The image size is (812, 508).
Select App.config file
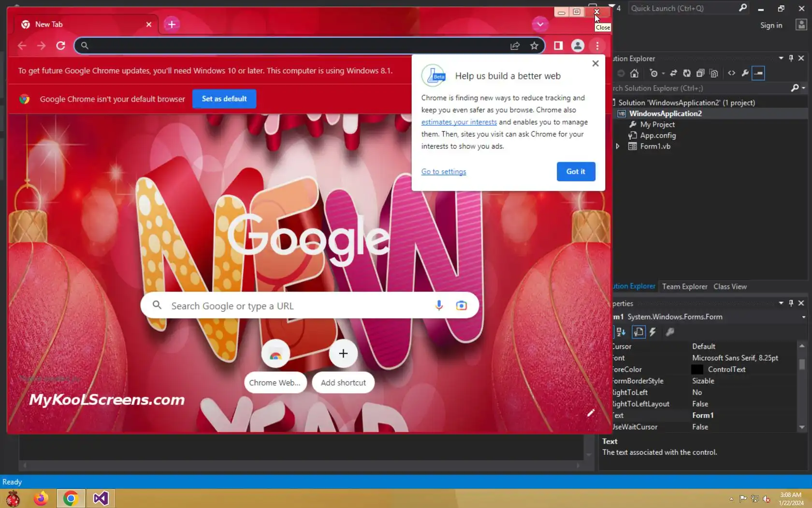point(658,135)
